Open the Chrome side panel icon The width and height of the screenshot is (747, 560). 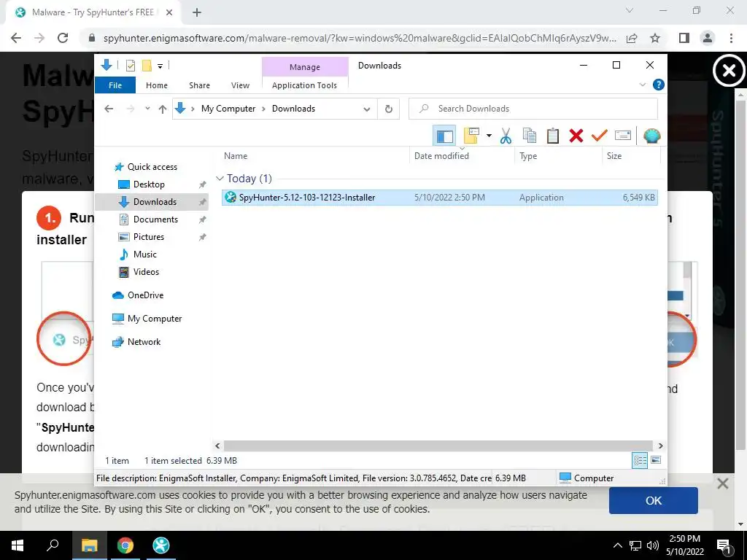684,38
